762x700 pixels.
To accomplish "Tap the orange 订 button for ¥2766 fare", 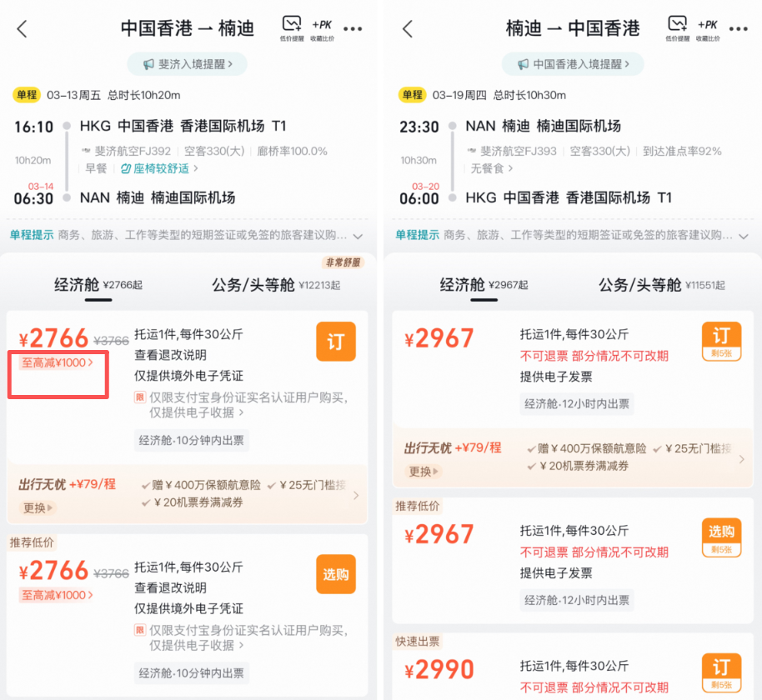I will (335, 341).
